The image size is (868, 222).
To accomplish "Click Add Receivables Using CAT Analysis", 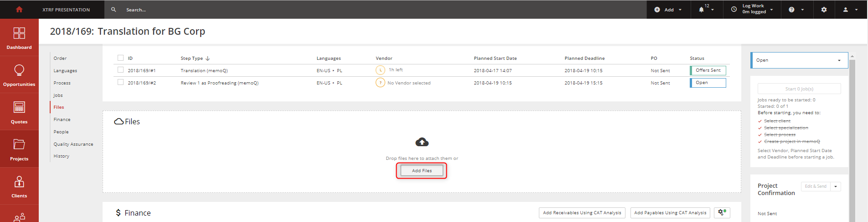I will [582, 213].
